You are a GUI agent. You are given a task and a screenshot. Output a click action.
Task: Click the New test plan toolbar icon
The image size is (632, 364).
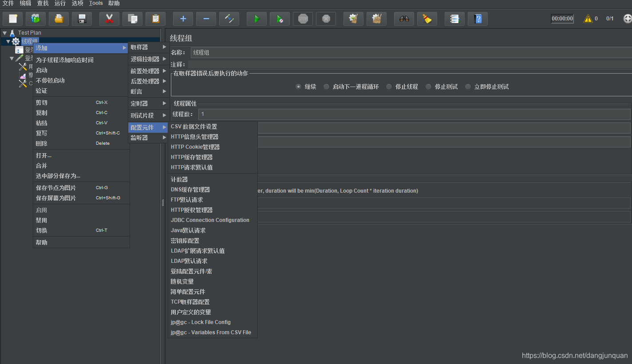13,19
